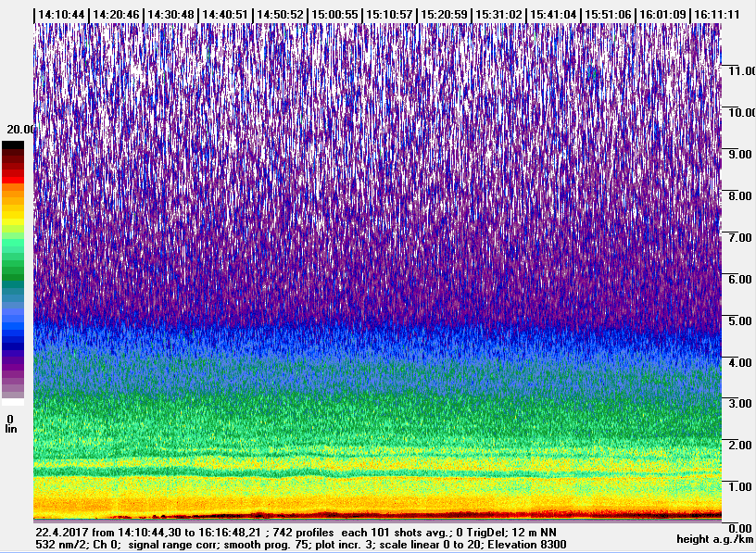
Task: Click the 14:30:48 time label
Action: click(x=170, y=15)
